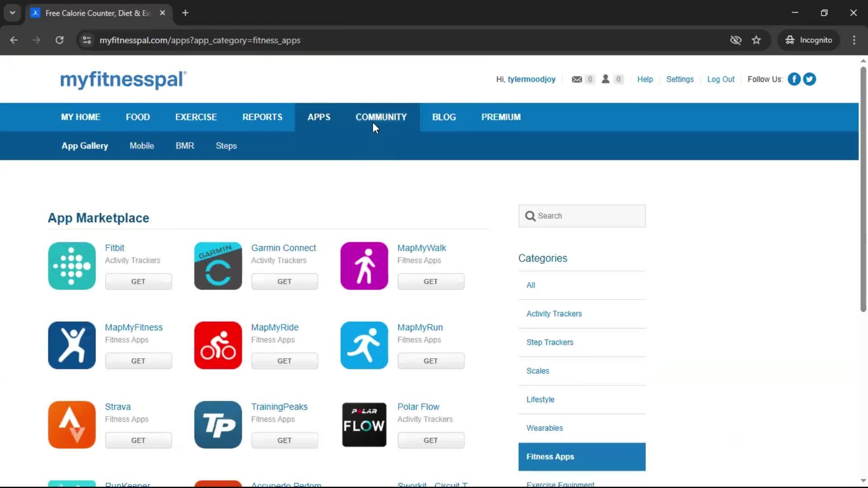Open the MapMyRun runner icon
Viewport: 868px width, 488px height.
coord(364,345)
